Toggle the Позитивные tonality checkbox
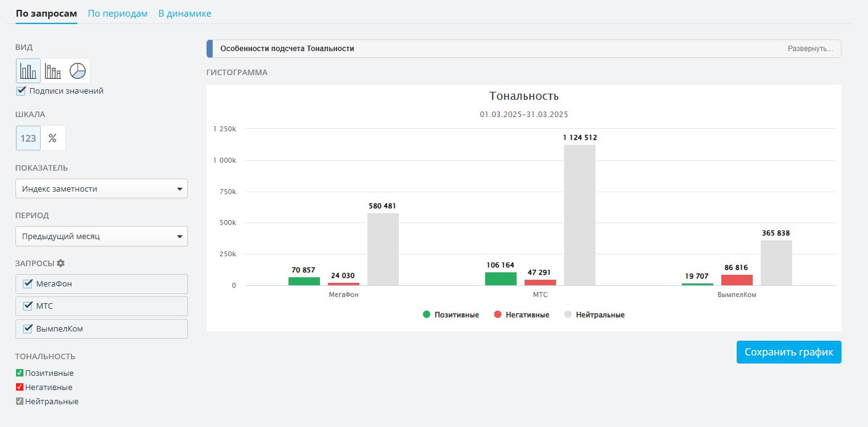Screen dimensions: 868x427 pos(20,373)
